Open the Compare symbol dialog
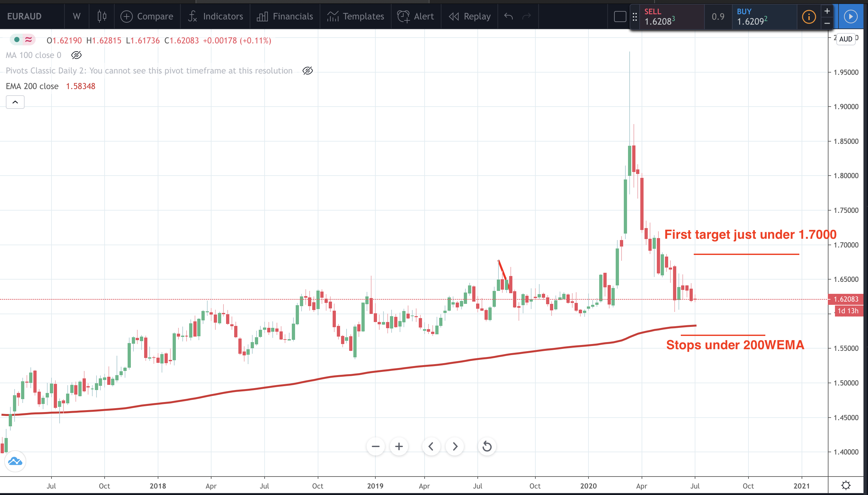868x495 pixels. tap(147, 16)
